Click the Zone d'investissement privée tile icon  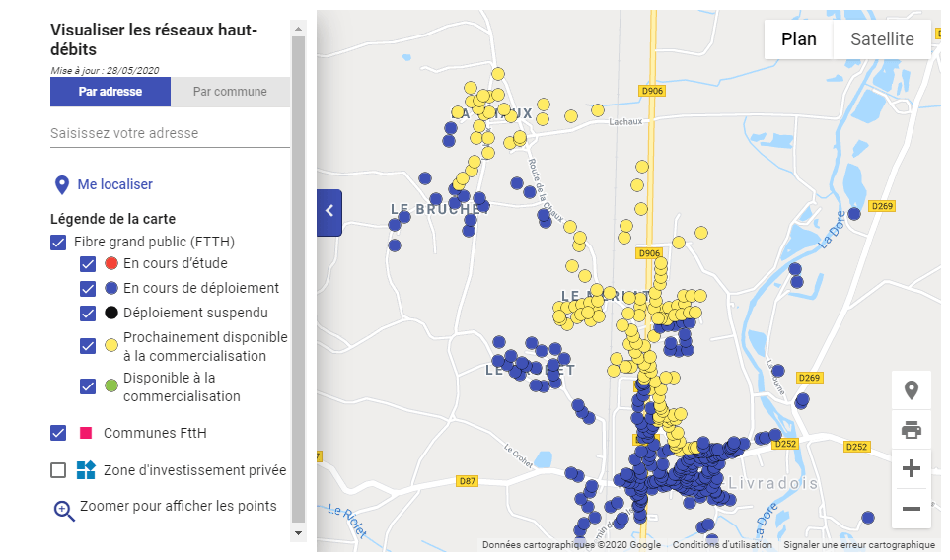(86, 470)
